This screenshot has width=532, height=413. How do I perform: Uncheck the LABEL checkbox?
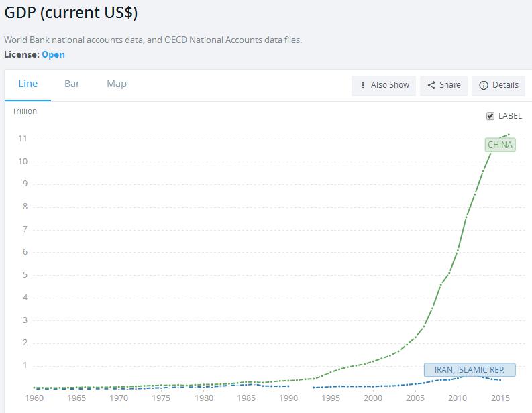490,116
